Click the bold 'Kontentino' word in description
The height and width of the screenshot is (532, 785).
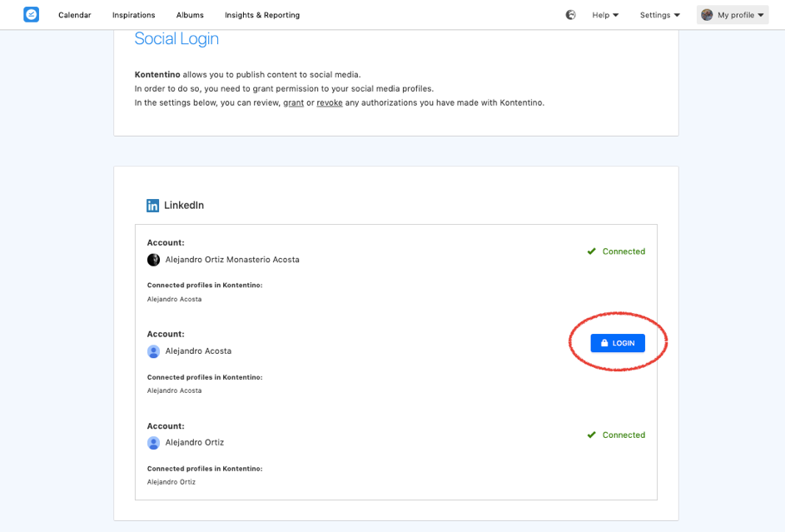(157, 75)
